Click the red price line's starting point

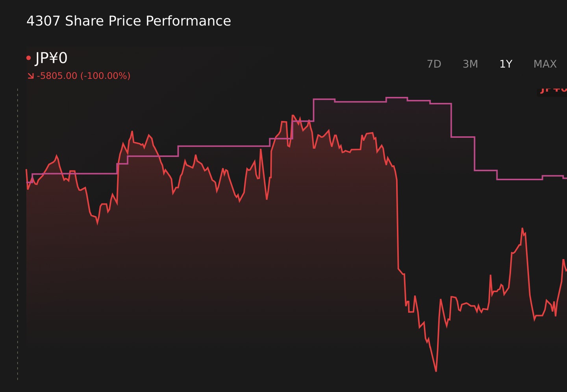click(x=26, y=170)
